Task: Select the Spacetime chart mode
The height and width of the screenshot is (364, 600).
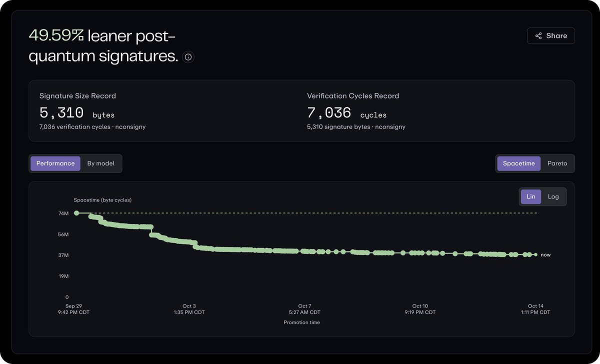Action: tap(519, 163)
